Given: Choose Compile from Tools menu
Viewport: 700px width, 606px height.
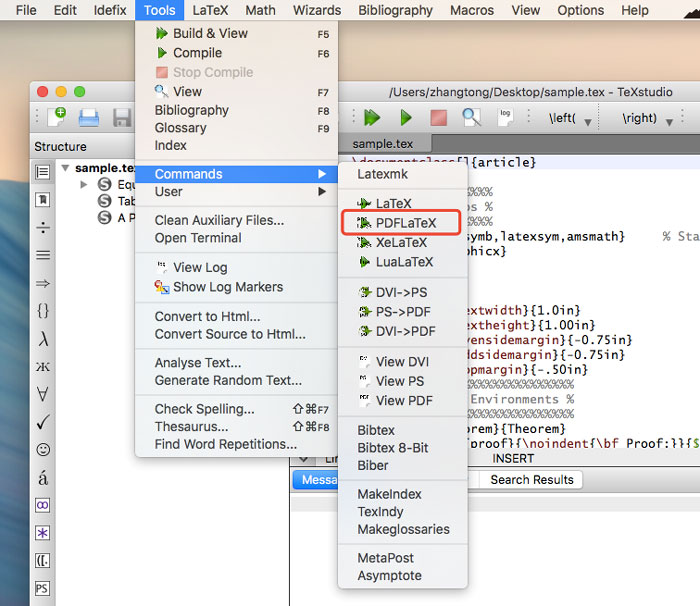Looking at the screenshot, I should (x=237, y=53).
